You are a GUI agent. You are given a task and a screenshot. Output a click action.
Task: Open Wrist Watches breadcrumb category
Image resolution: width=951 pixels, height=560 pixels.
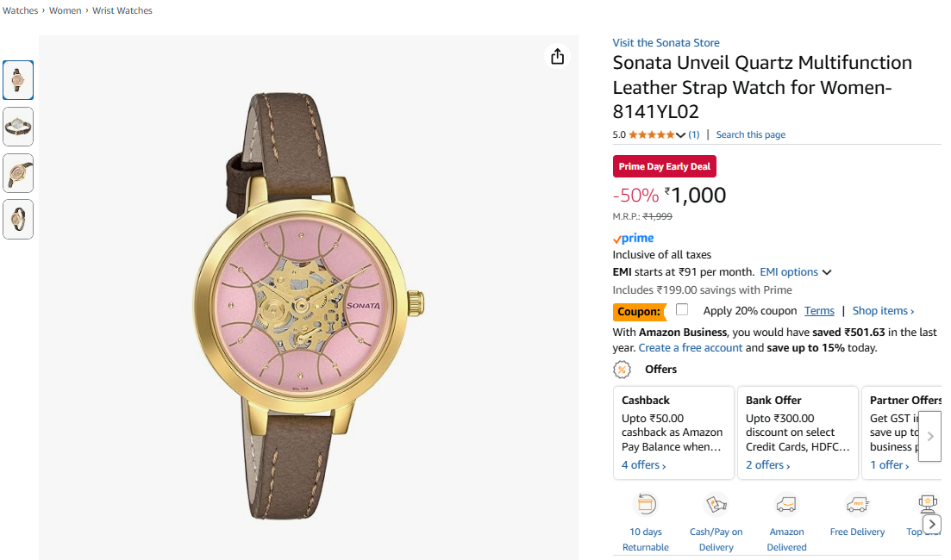(x=122, y=10)
